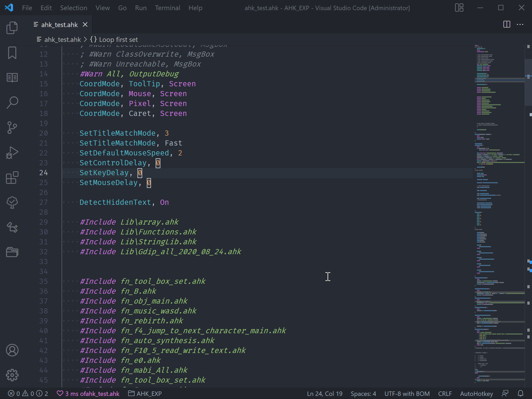
Task: Click the UTF-8 with BOM encoding button
Action: pos(407,394)
